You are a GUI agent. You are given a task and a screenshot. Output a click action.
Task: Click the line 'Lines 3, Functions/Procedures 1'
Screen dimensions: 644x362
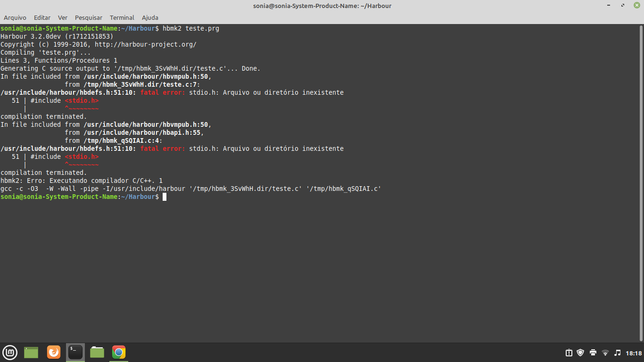tap(59, 60)
